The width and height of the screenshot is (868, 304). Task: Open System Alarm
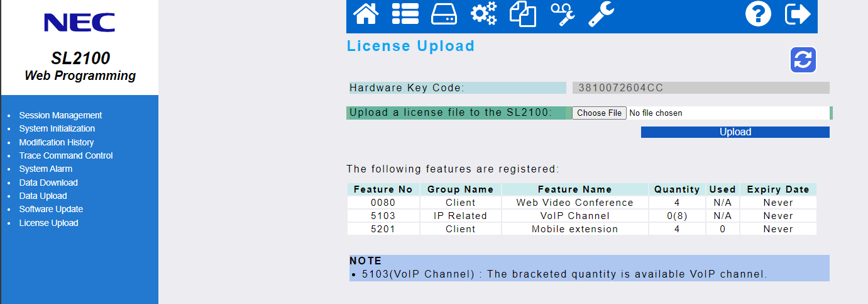pos(46,169)
